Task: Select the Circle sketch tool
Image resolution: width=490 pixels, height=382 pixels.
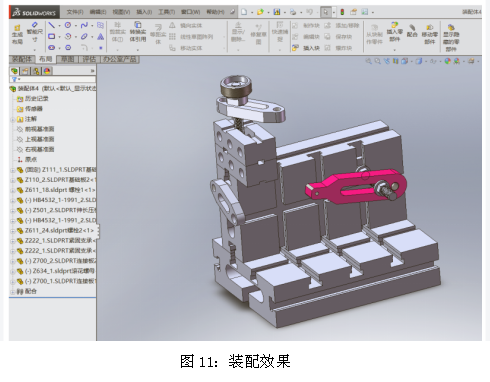Action: (x=68, y=25)
